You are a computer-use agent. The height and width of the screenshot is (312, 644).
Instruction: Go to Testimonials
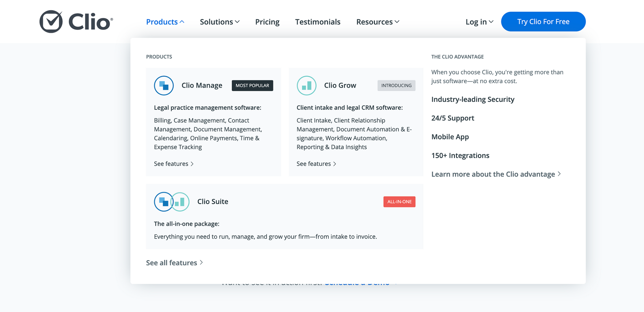point(318,22)
